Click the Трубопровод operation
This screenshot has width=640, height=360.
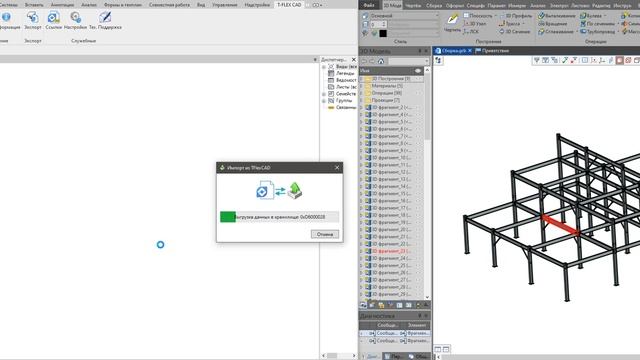coord(597,31)
